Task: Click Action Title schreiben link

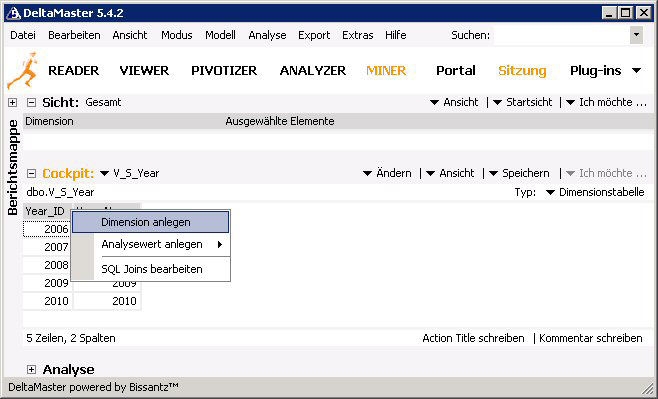Action: tap(473, 338)
